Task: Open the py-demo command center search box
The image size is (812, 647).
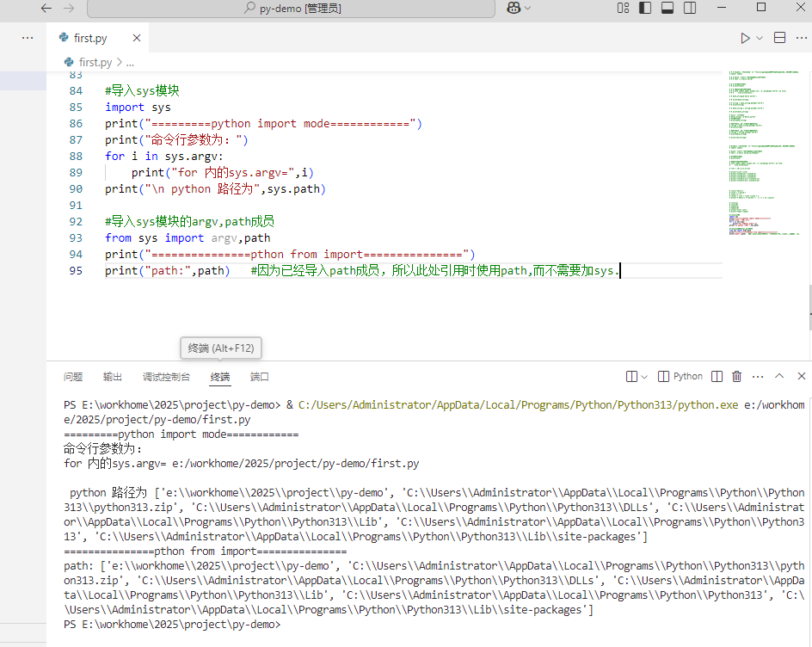Action: 291,9
